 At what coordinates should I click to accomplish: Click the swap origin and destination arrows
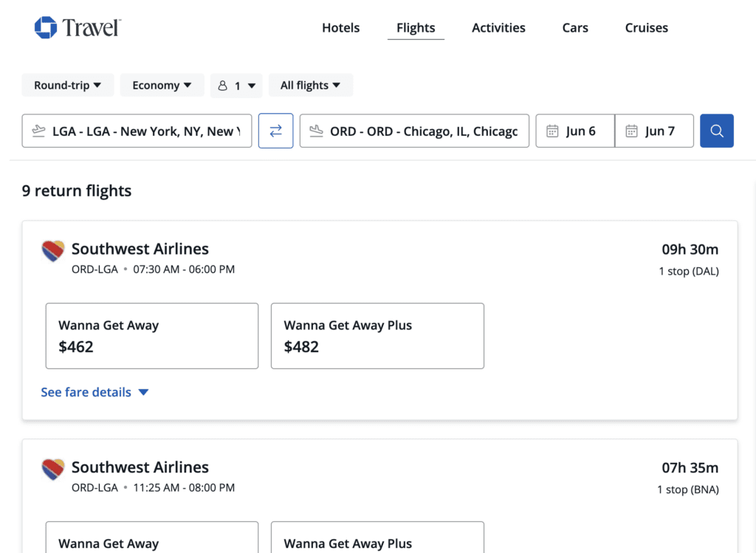point(275,131)
